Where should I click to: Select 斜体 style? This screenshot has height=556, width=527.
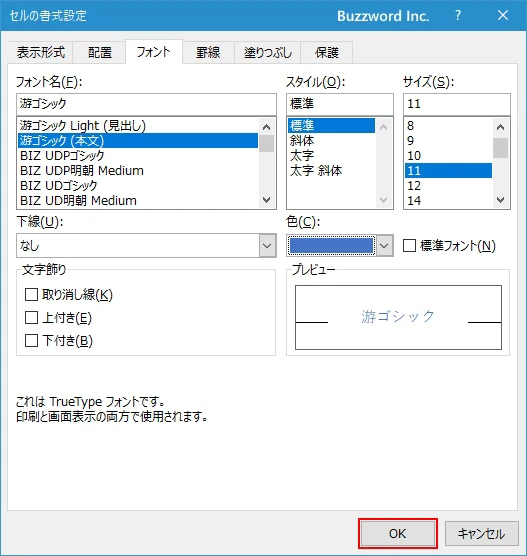coord(331,140)
